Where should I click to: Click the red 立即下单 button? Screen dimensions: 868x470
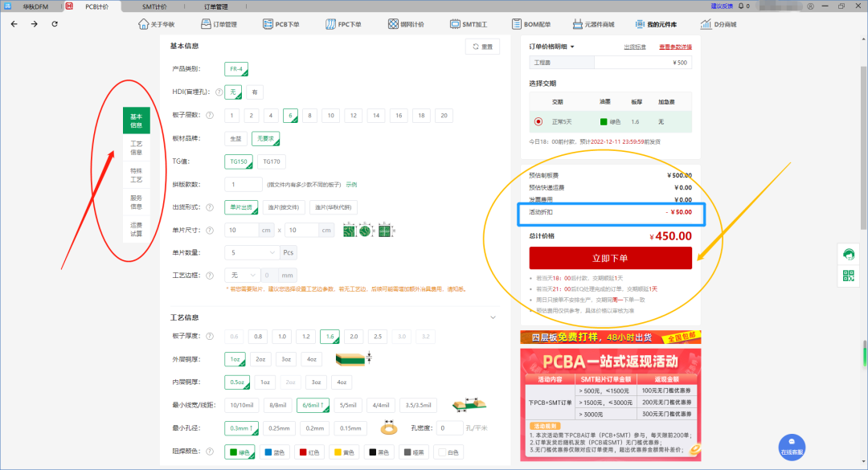pyautogui.click(x=610, y=258)
